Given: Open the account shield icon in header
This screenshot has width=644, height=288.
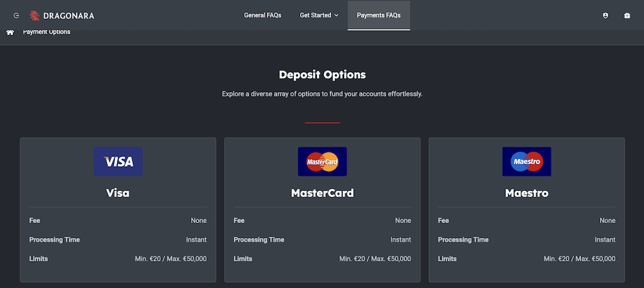Looking at the screenshot, I should pyautogui.click(x=606, y=16).
